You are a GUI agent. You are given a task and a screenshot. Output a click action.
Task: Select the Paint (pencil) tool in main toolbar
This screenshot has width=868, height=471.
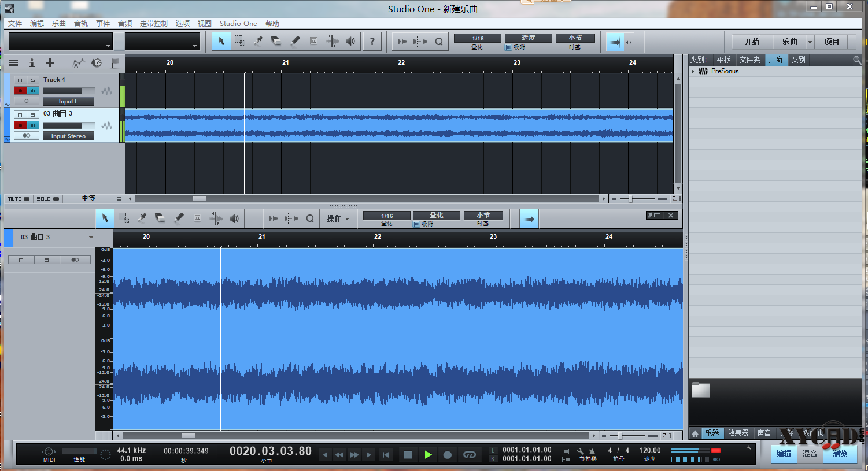click(x=295, y=41)
